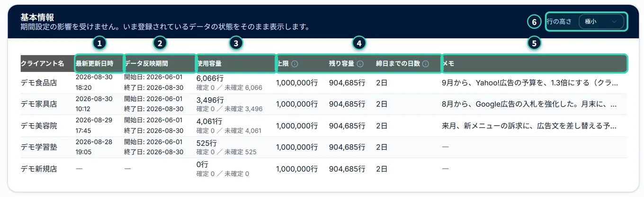Click the 3,496行 usage value
The width and height of the screenshot is (644, 197).
coord(210,100)
